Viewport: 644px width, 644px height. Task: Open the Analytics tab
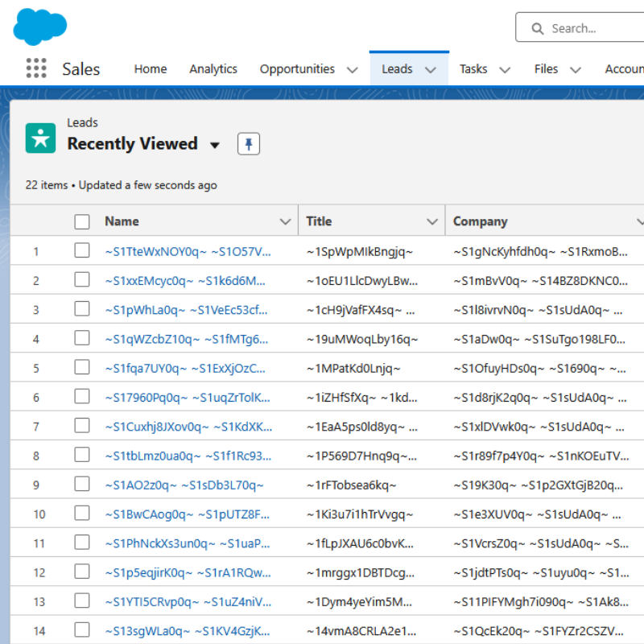coord(213,69)
